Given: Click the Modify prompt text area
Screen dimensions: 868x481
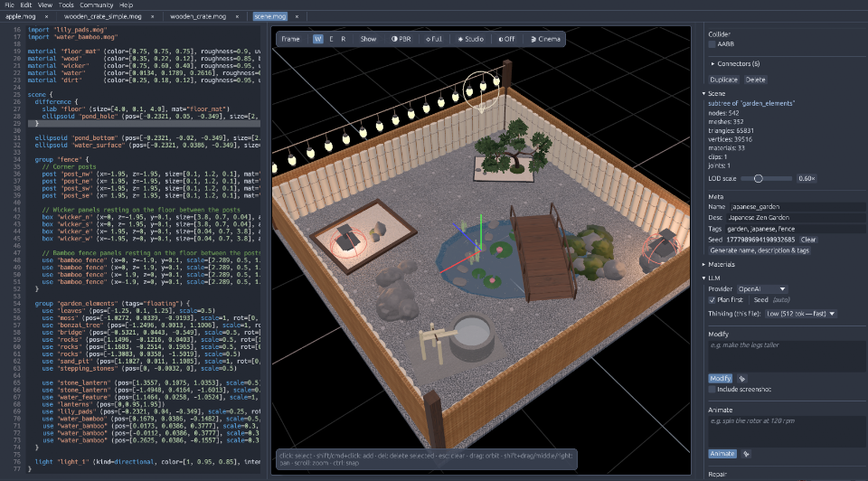Looking at the screenshot, I should (x=787, y=355).
